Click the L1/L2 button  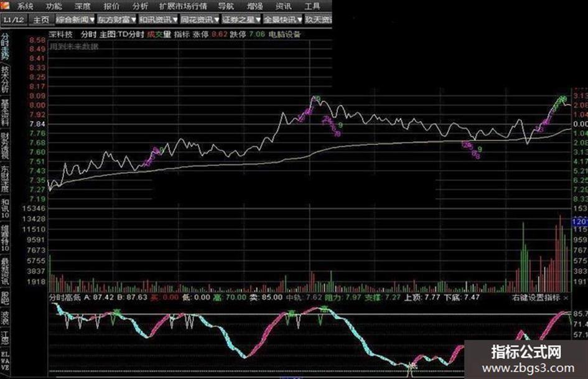click(14, 19)
